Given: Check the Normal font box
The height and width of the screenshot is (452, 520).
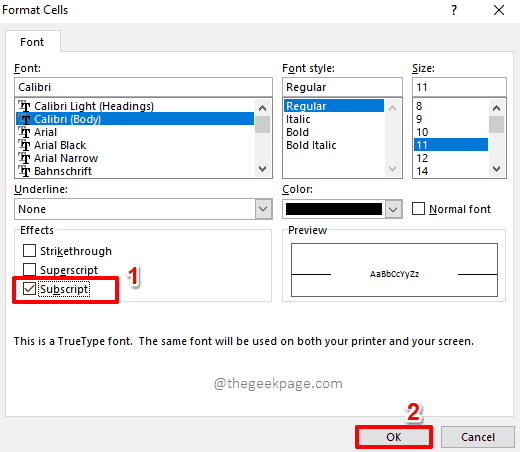Looking at the screenshot, I should coord(418,209).
